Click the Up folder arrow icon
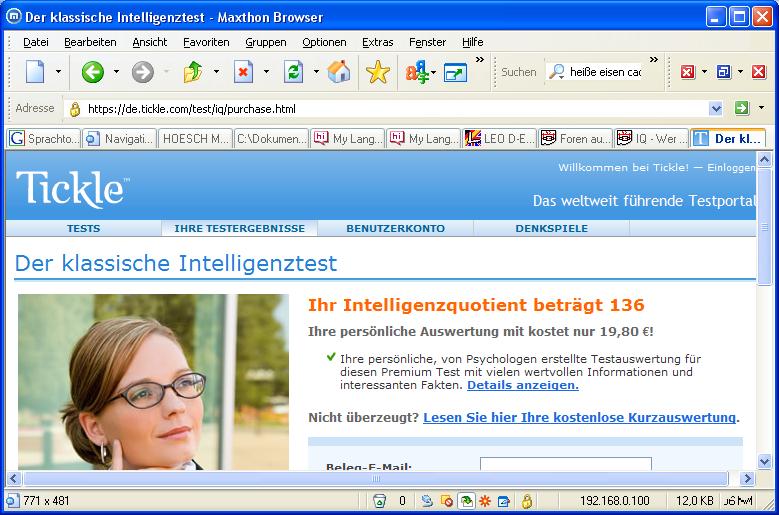 click(x=193, y=72)
